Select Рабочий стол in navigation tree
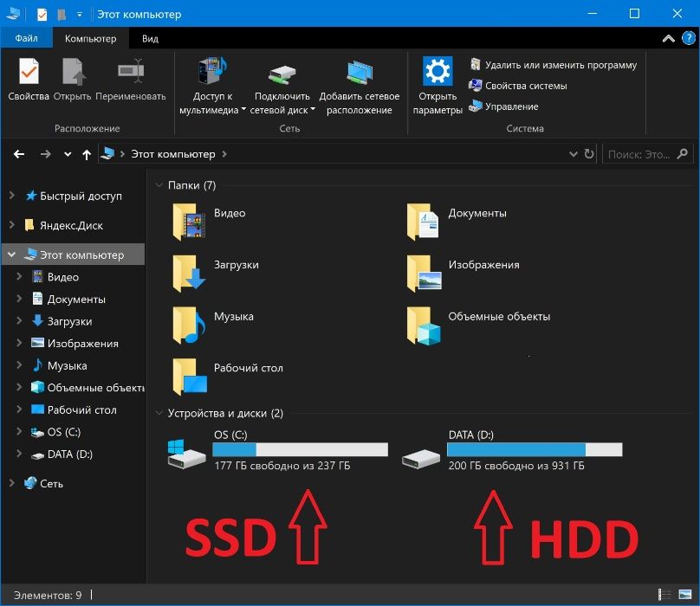700x606 pixels. (x=81, y=409)
